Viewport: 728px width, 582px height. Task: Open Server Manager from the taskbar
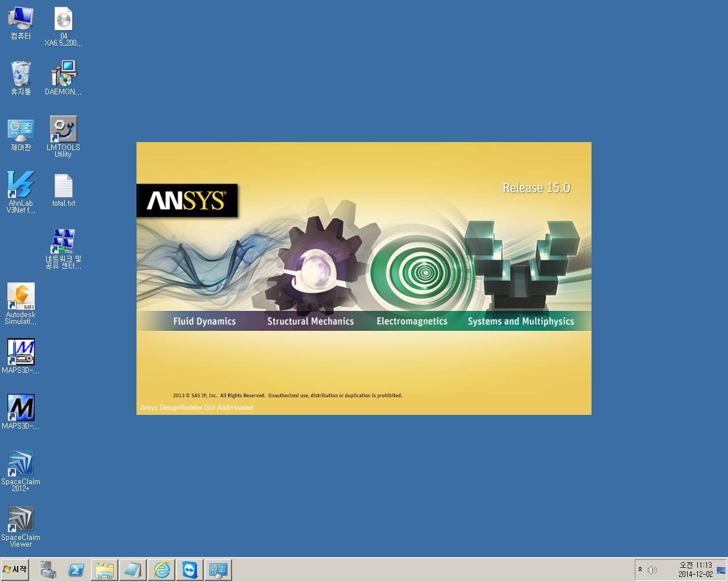pos(48,569)
